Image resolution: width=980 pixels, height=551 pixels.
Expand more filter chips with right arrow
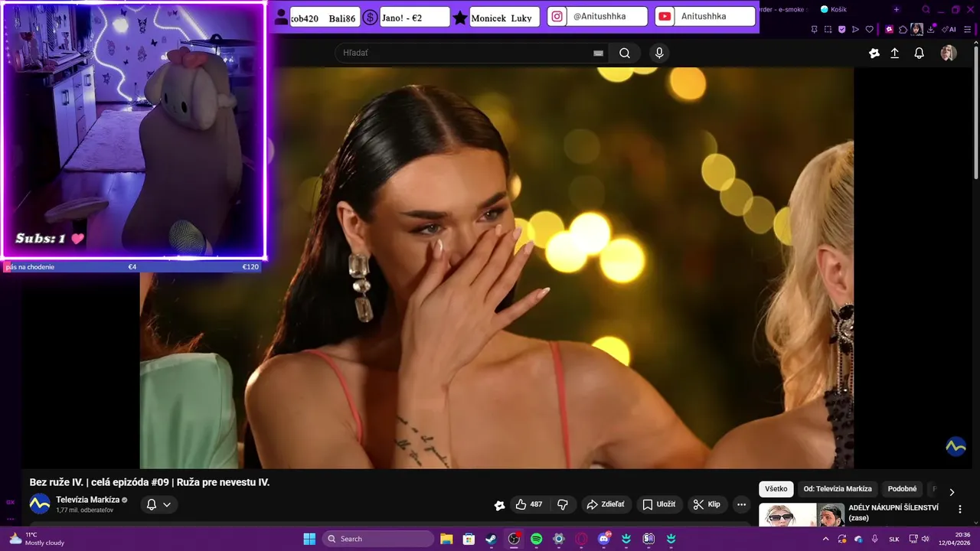tap(952, 492)
